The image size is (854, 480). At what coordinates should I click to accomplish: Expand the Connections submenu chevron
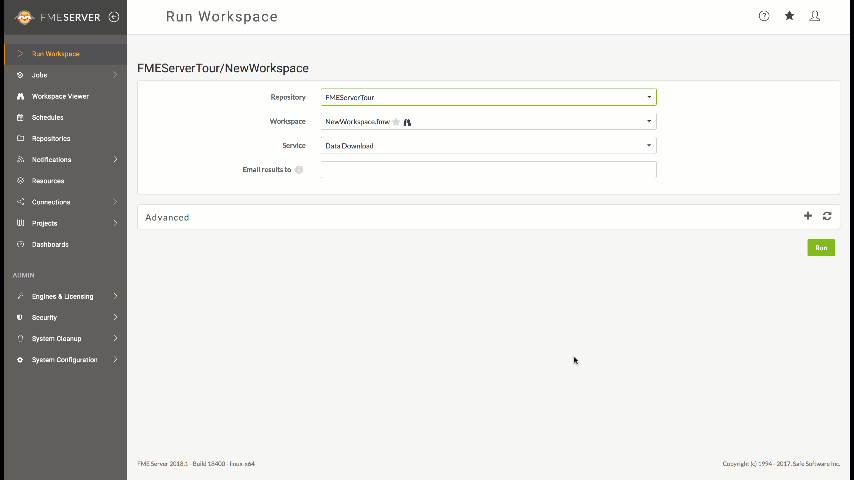coord(115,202)
